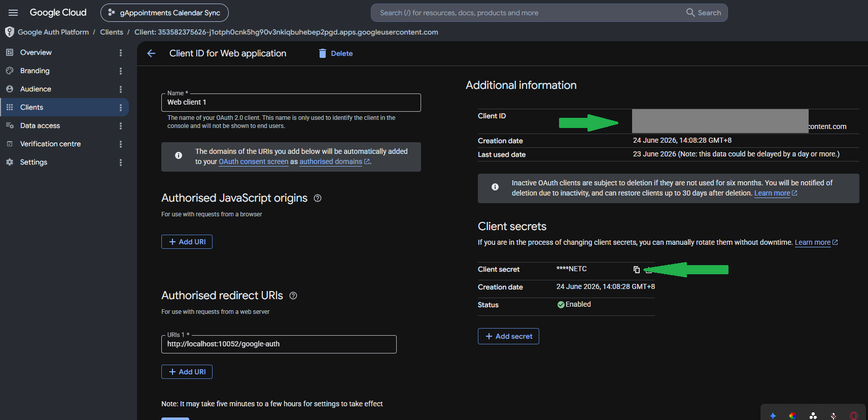Open the three-dot menu next to Settings
Viewport: 868px width, 420px height.
[x=121, y=163]
